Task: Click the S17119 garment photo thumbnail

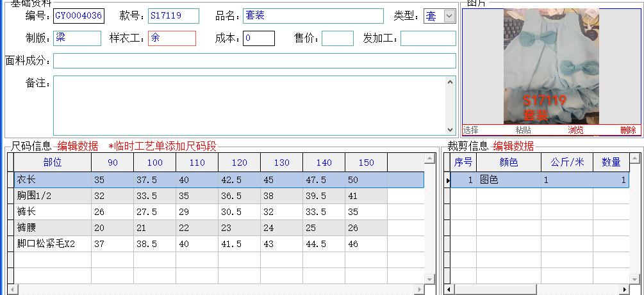Action: click(551, 67)
